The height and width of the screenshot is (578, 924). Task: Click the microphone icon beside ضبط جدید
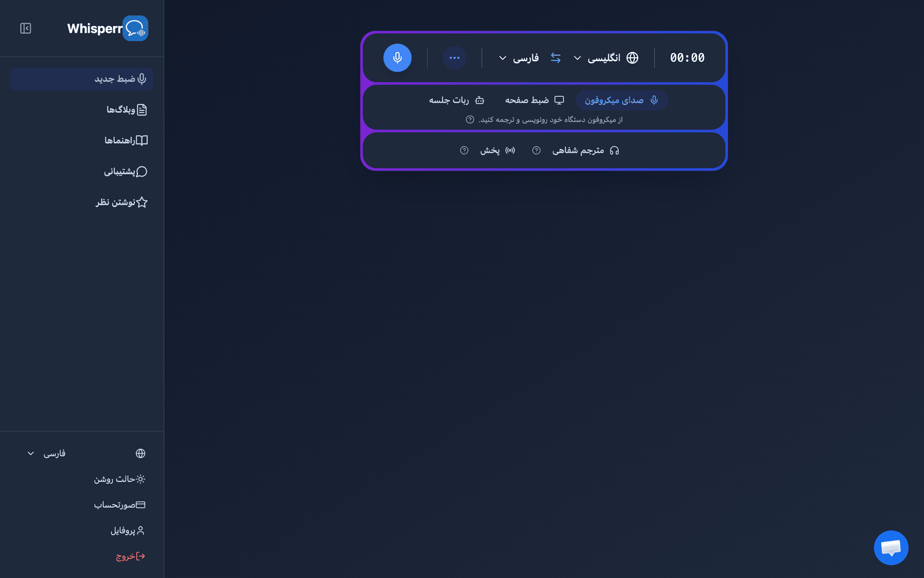pos(142,79)
